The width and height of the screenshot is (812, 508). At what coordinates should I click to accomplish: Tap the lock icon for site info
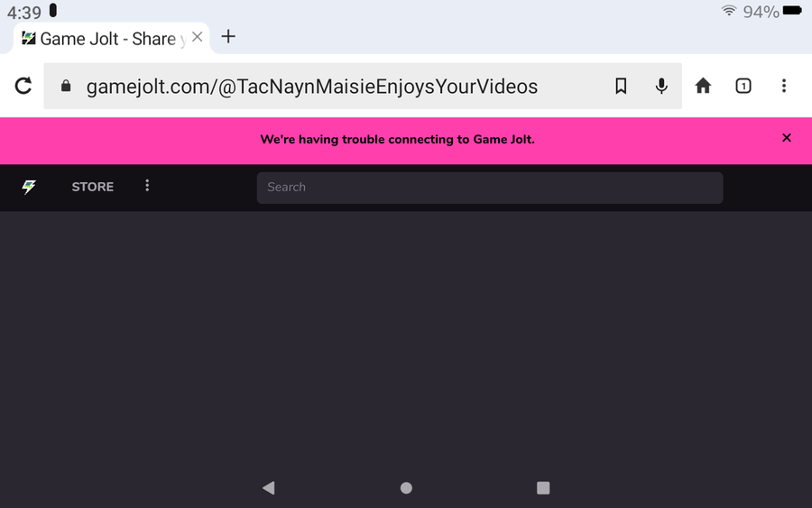point(66,86)
